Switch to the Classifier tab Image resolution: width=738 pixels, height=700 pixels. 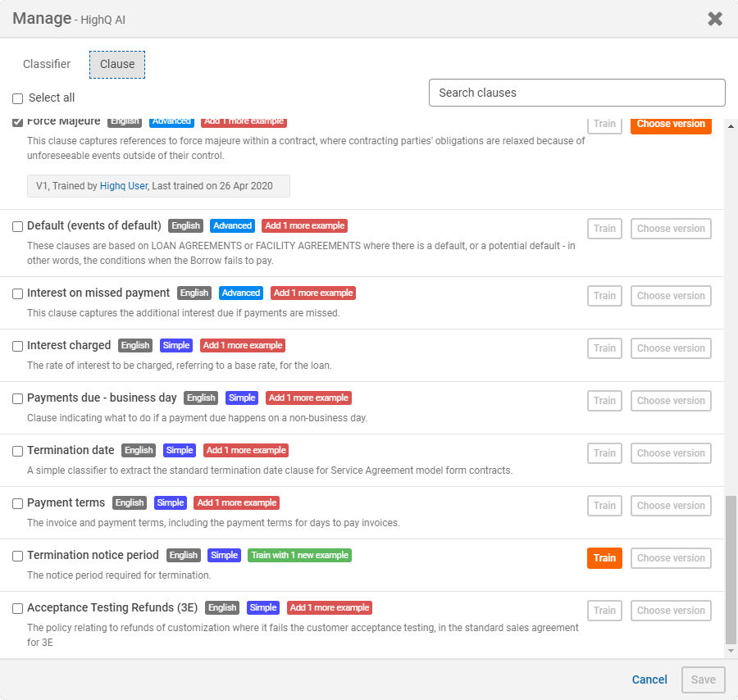47,64
